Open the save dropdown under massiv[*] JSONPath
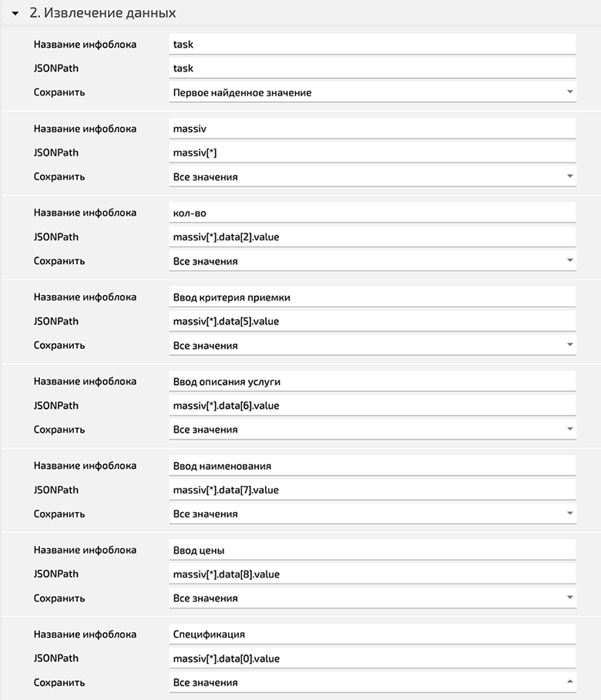Screen dimensions: 601x700 [x=372, y=177]
